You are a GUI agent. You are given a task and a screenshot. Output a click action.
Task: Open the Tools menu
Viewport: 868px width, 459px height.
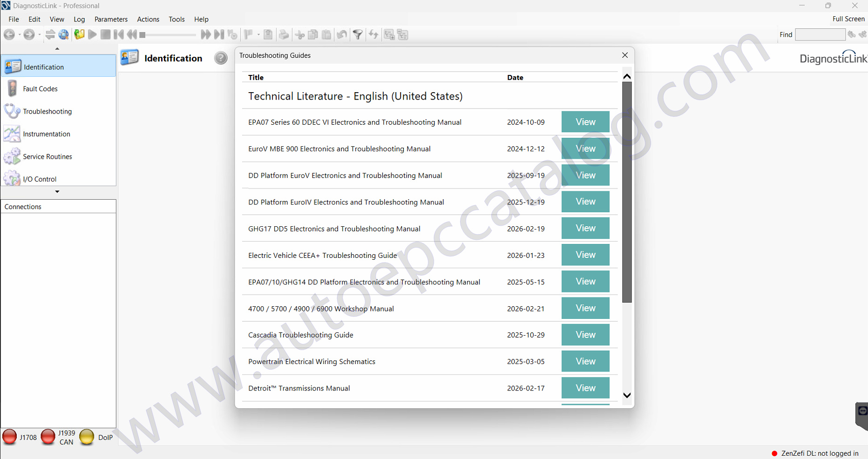click(176, 20)
